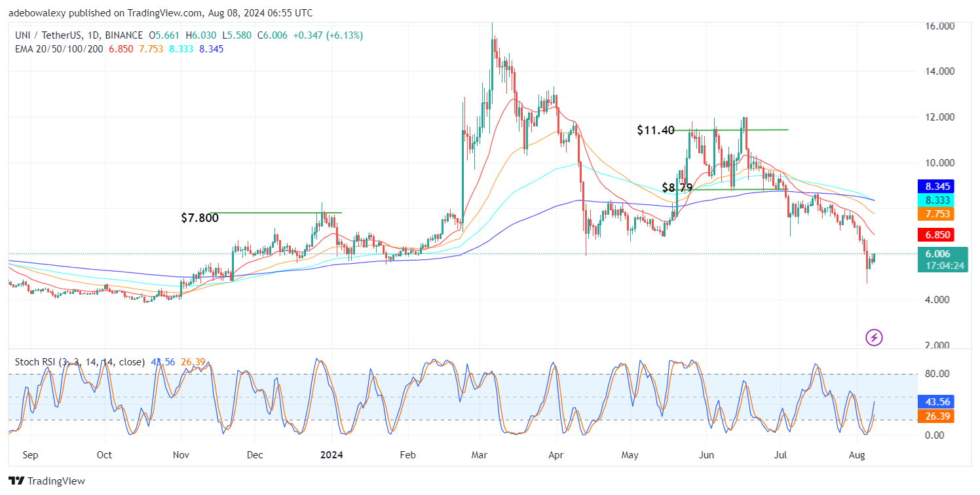Click the Jun label on time axis
This screenshot has height=495, width=980.
coord(706,454)
